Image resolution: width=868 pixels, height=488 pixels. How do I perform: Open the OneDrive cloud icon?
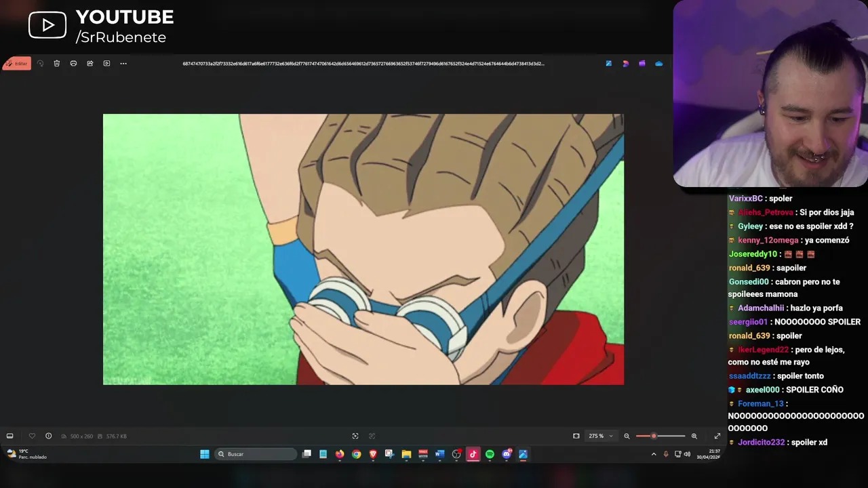coord(658,64)
